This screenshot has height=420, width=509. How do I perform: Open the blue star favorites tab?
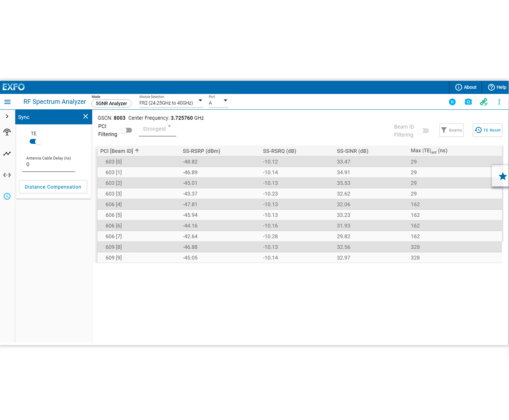tap(502, 176)
